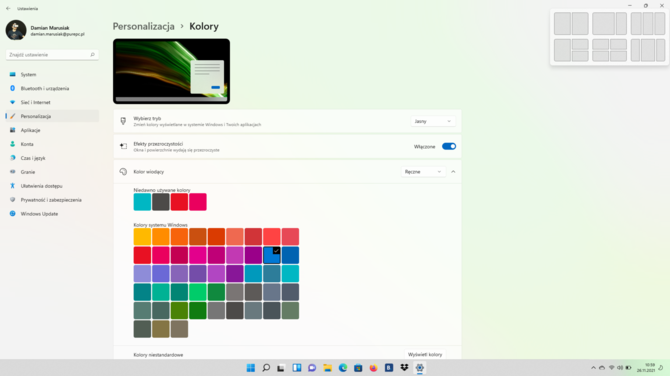Image resolution: width=670 pixels, height=376 pixels.
Task: Click the back arrow next to Ustawienia
Action: [8, 9]
